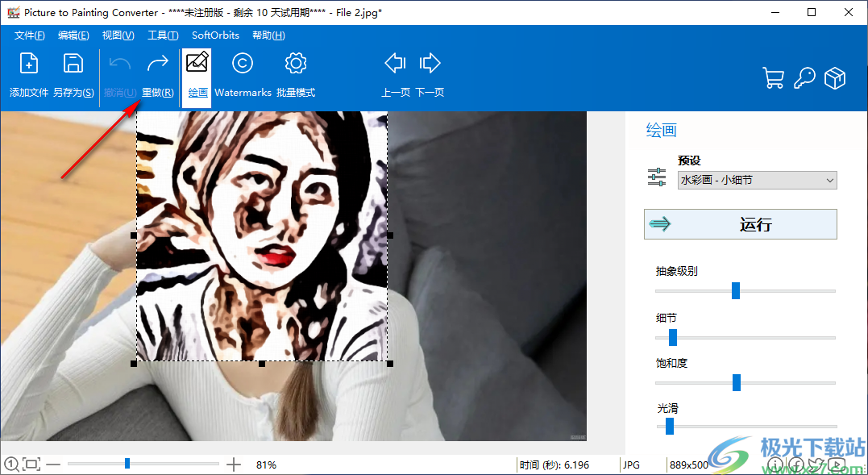Click the zoom in plus icon
The width and height of the screenshot is (868, 475).
click(234, 464)
